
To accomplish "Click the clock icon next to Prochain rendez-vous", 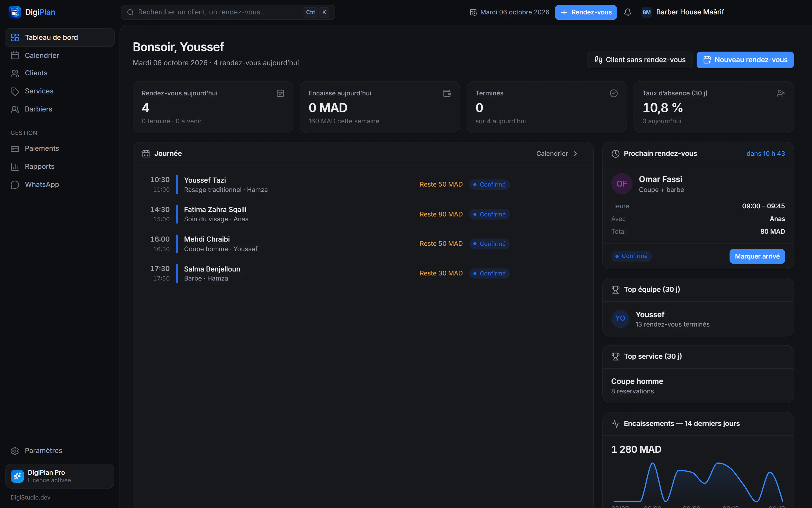I will click(615, 154).
